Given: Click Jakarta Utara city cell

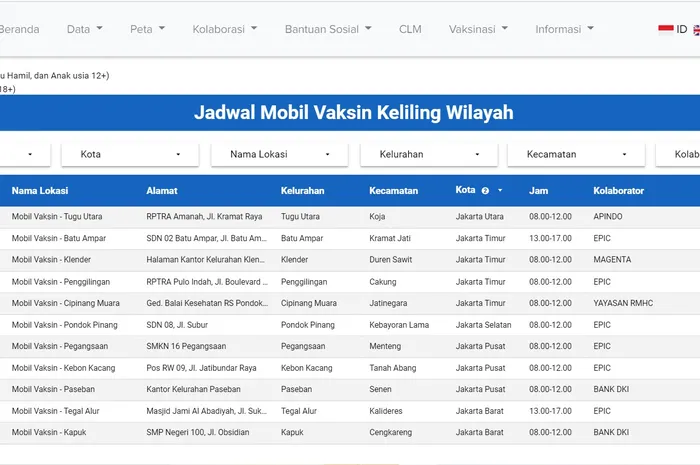Looking at the screenshot, I should pos(479,216).
